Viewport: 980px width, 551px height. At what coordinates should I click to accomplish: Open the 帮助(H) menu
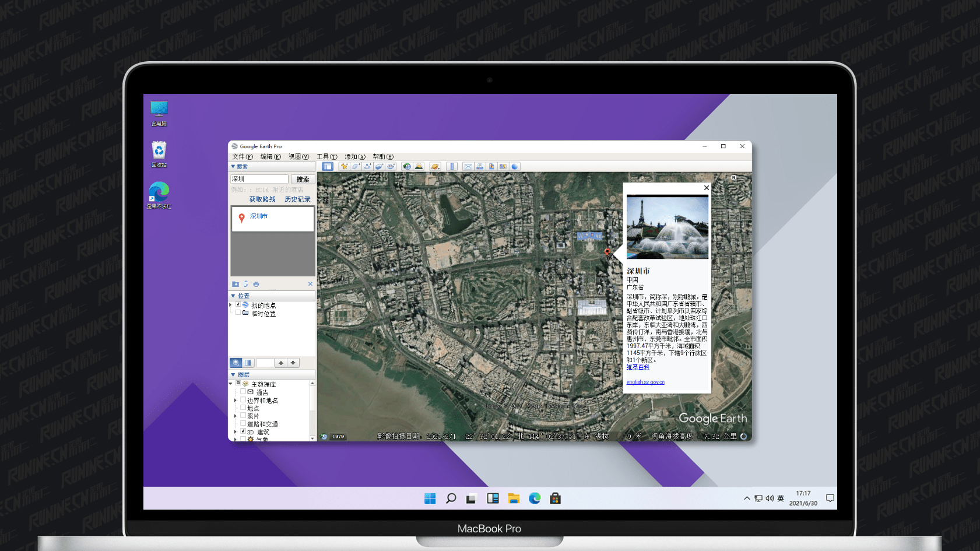tap(383, 156)
